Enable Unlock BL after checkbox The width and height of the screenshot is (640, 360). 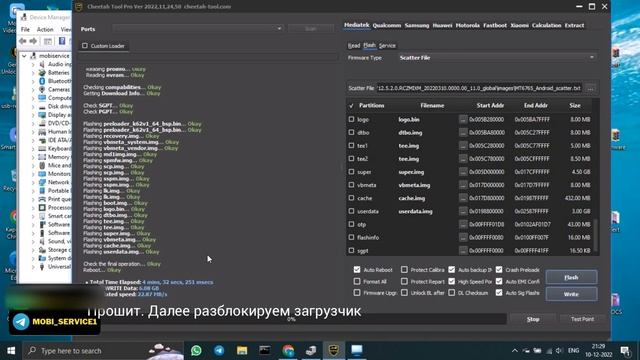404,293
